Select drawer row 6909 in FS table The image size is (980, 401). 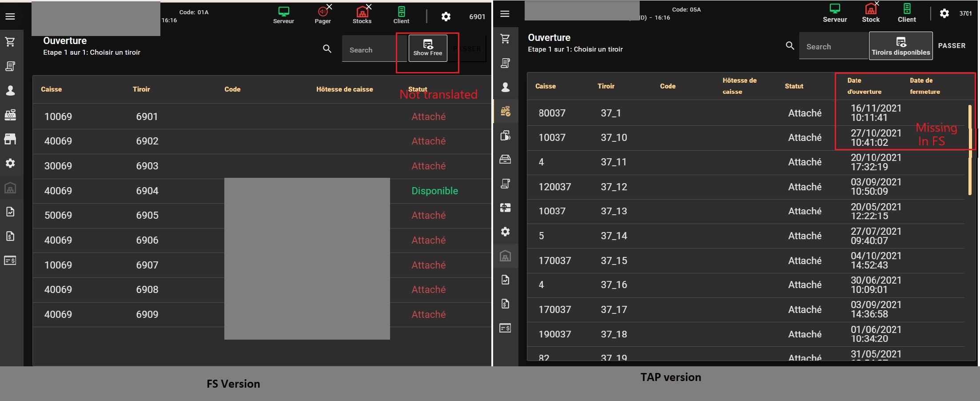[x=262, y=315]
